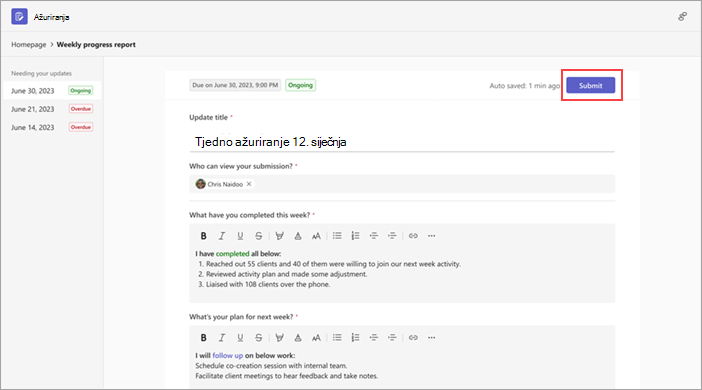702x390 pixels.
Task: Increase indent in completed-this-week editor
Action: [x=392, y=236]
